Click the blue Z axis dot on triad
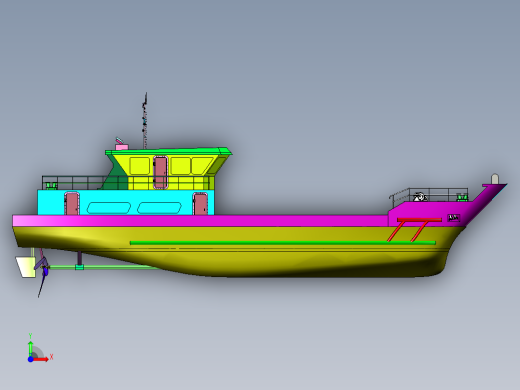520x390 pixels. tap(30, 359)
